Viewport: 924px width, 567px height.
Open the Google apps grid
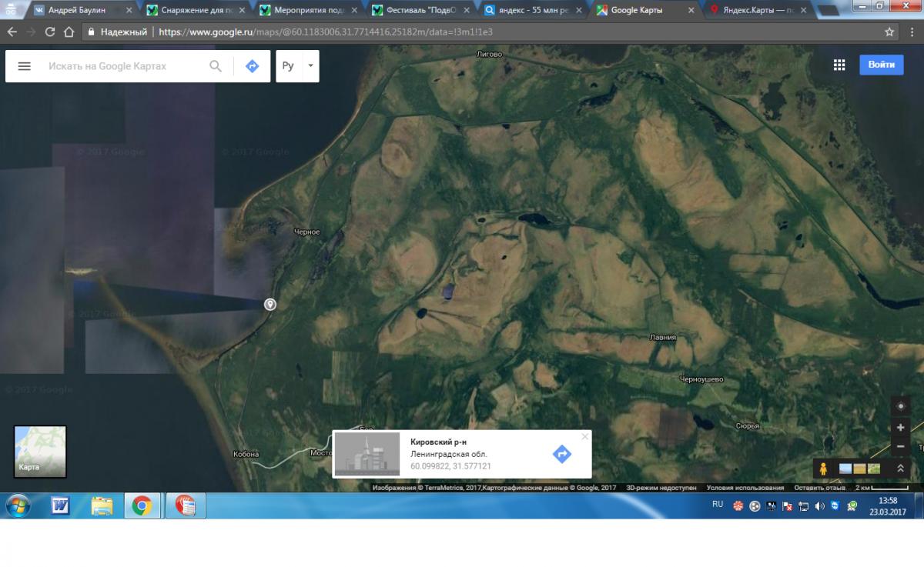839,65
